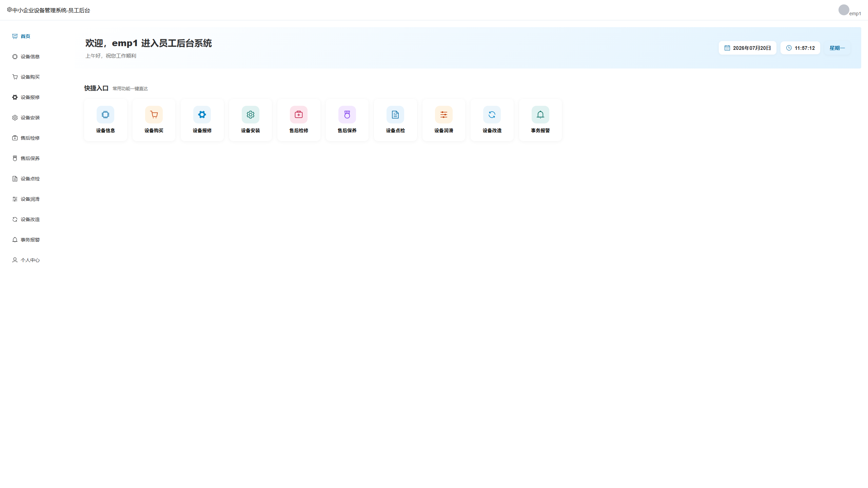Open the 事务报警 bell quick entry

(x=540, y=120)
